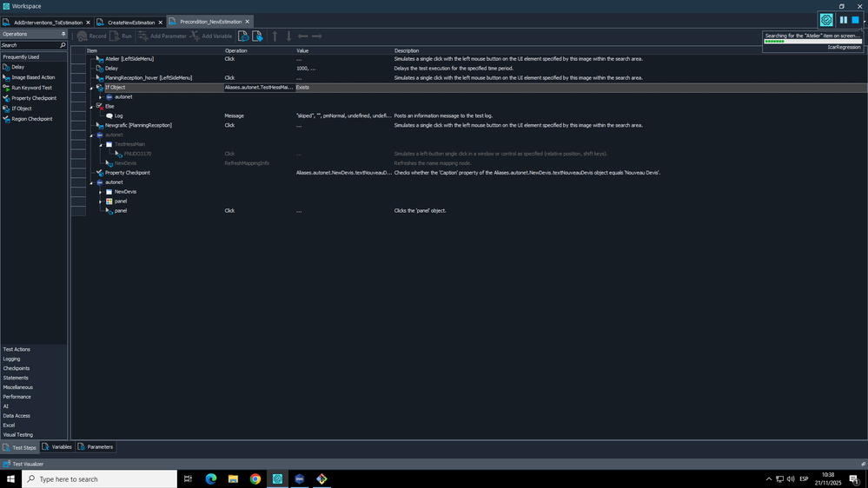Click the Operations search field

(30, 45)
